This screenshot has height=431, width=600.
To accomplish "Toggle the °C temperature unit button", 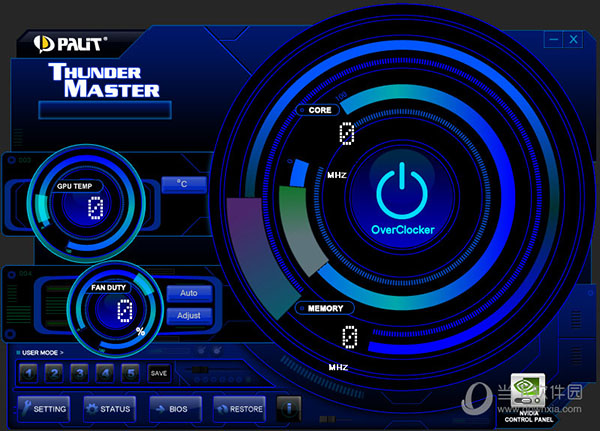I will pyautogui.click(x=183, y=185).
